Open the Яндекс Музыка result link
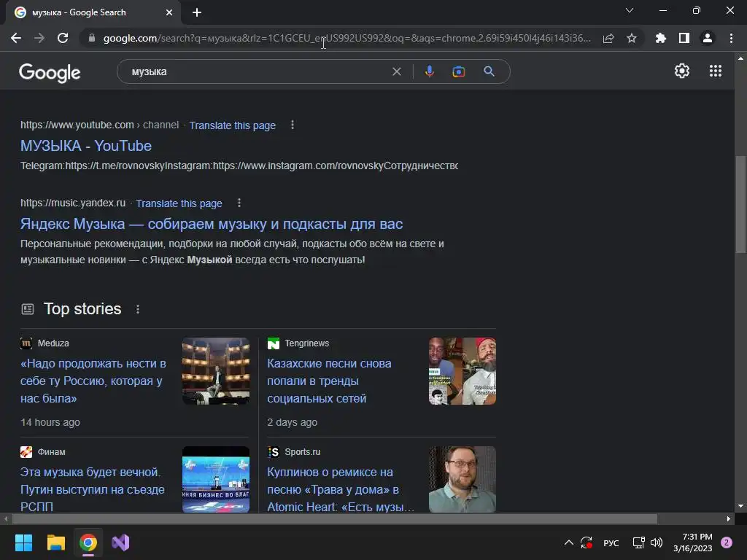 (212, 224)
